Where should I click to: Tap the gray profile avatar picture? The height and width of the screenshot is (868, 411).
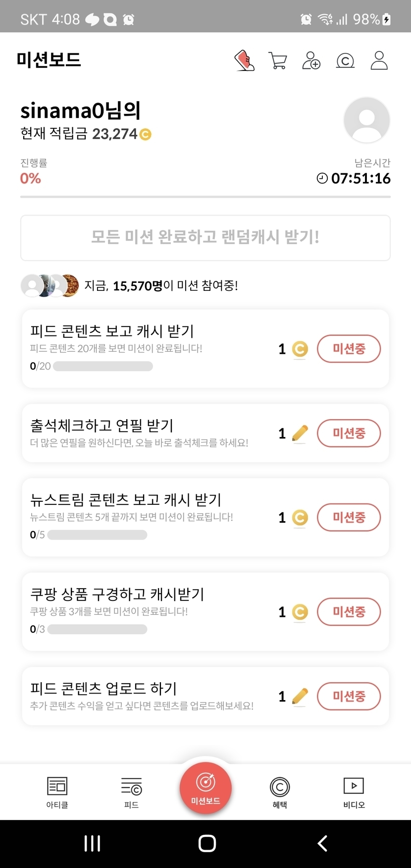coord(366,120)
